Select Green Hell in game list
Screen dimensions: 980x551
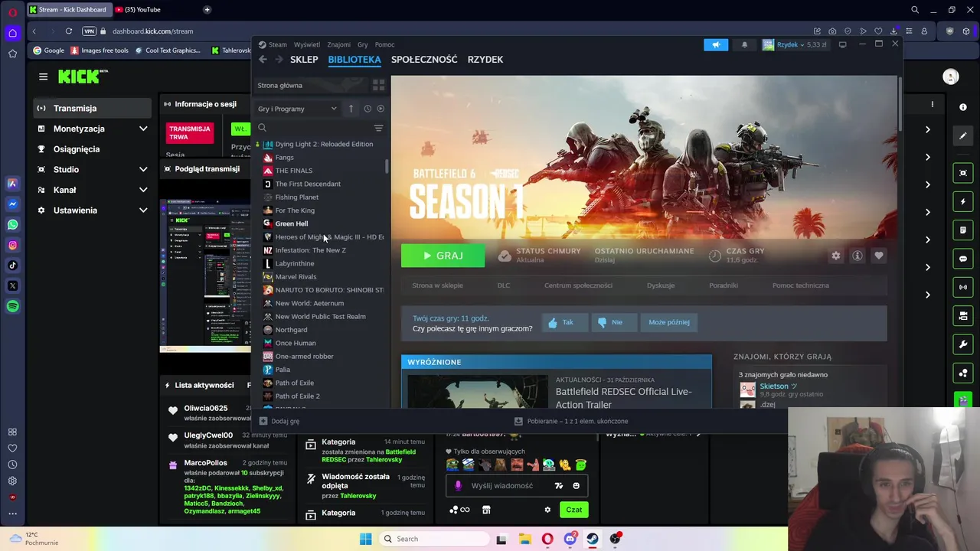[x=291, y=223]
